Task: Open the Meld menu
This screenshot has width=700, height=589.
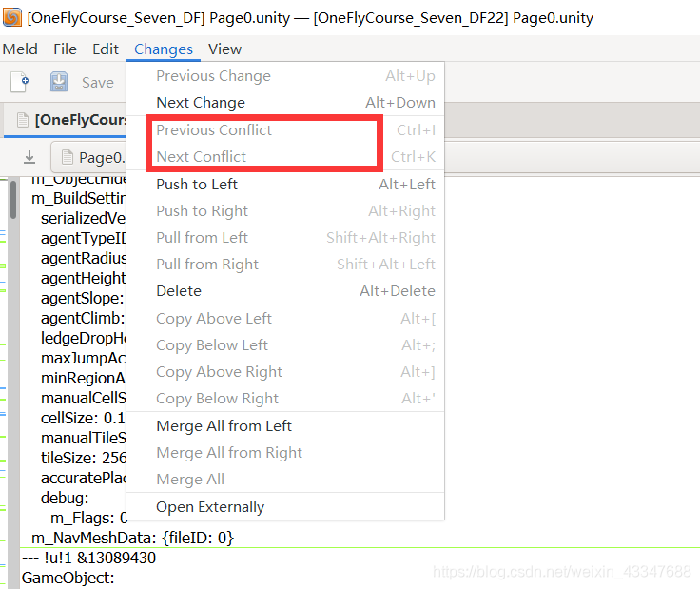Action: tap(20, 49)
